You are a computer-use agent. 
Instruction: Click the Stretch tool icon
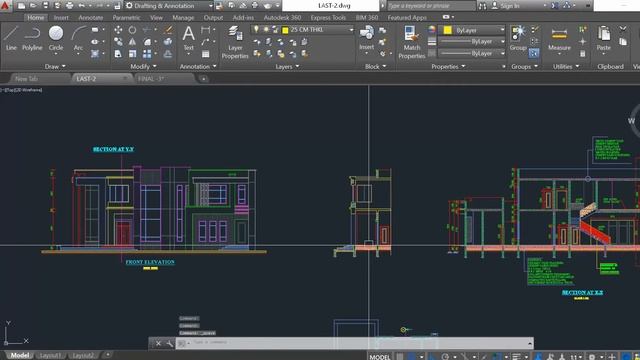(118, 53)
